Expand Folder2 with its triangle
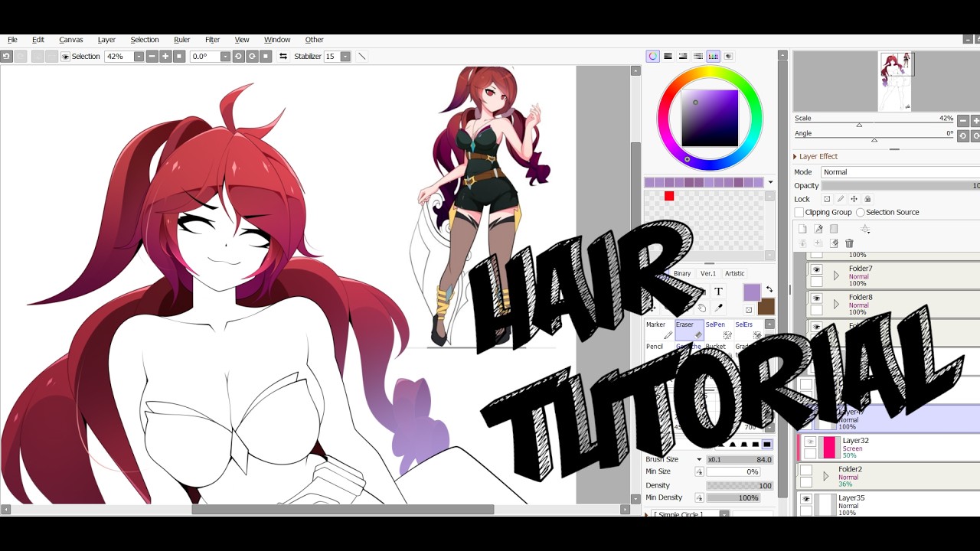Screen dimensions: 980x551 [825, 476]
